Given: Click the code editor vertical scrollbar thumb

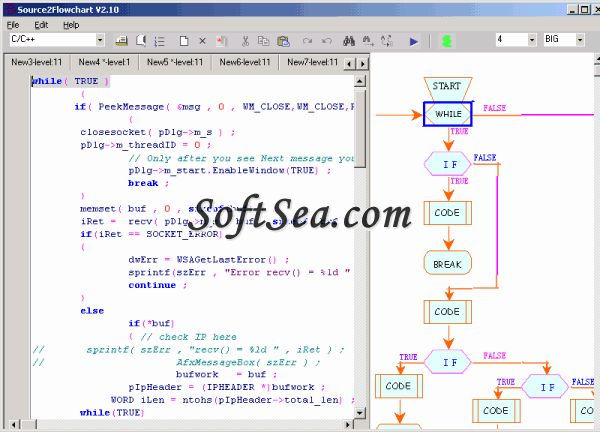Looking at the screenshot, I should pos(360,127).
